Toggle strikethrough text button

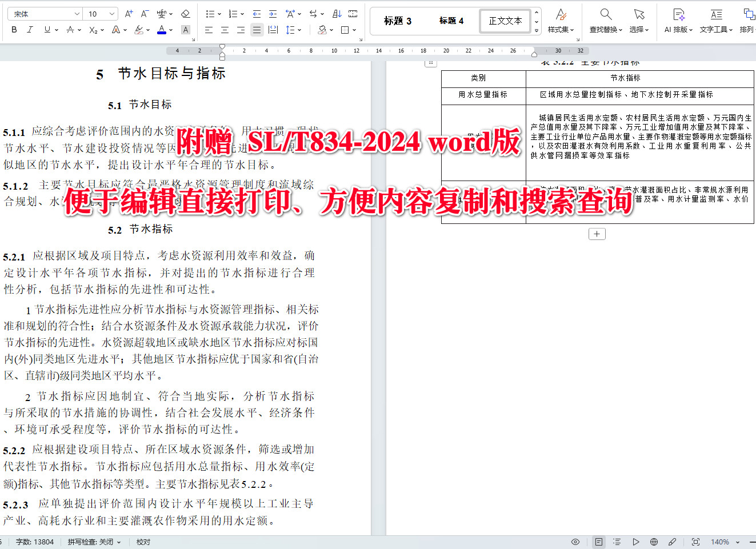pos(70,30)
